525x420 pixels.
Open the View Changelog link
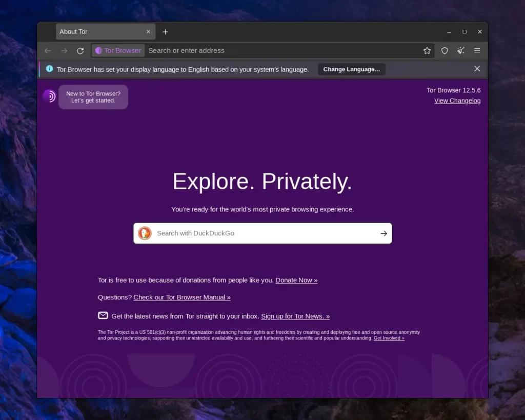tap(457, 101)
